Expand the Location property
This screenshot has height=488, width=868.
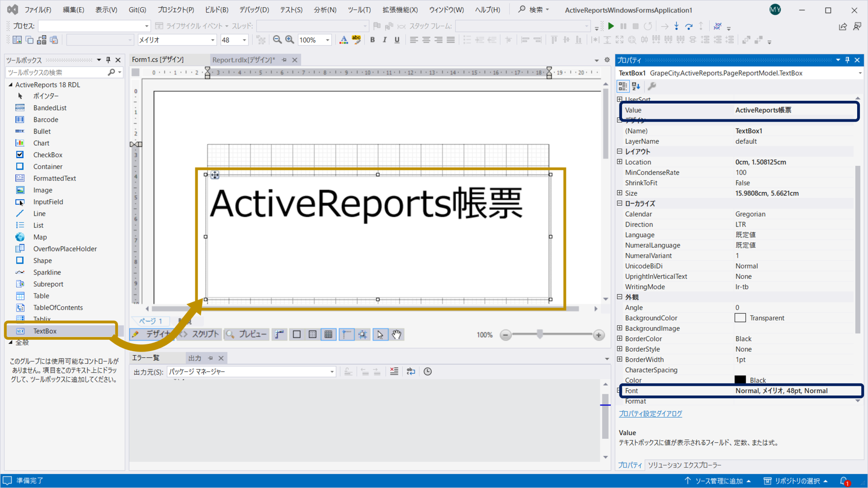[620, 162]
